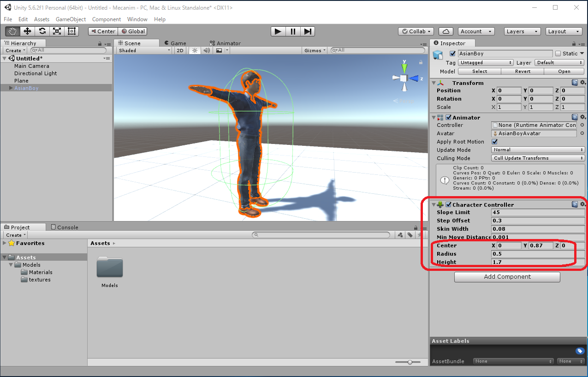The height and width of the screenshot is (377, 588).
Task: Select the Scale tool
Action: pos(57,31)
